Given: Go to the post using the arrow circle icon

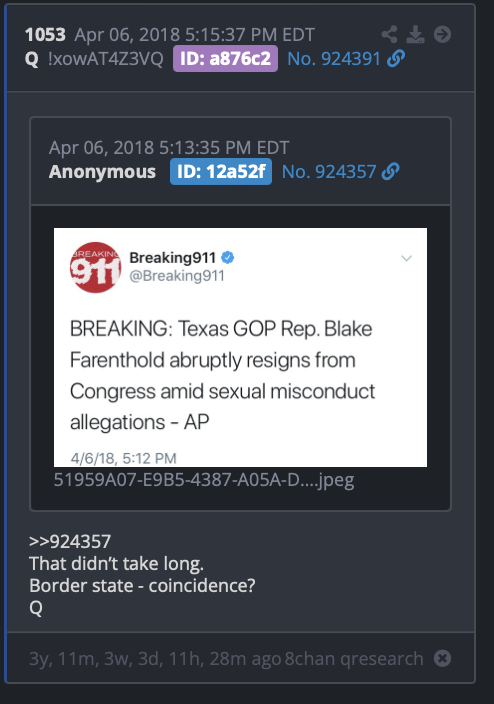Looking at the screenshot, I should click(x=442, y=35).
